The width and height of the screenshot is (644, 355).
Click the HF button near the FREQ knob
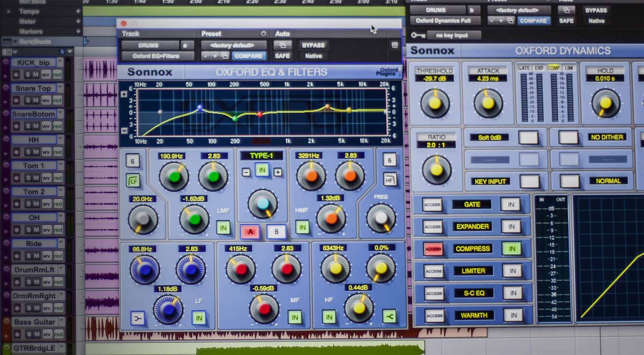[x=390, y=180]
